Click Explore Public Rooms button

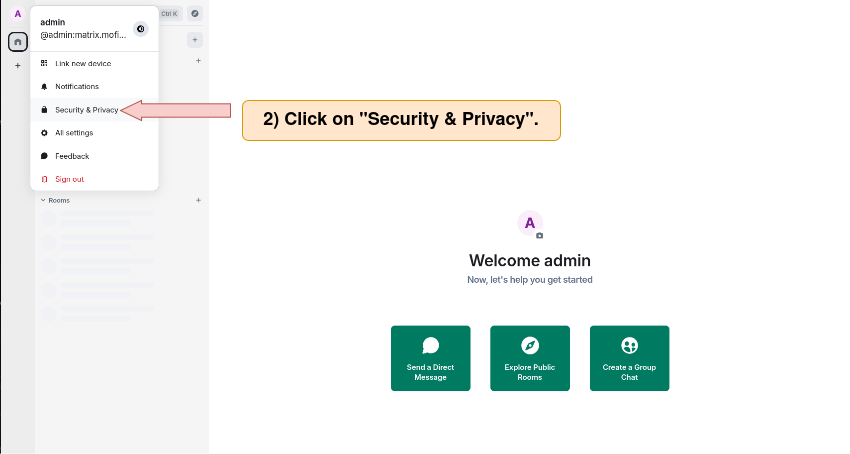530,358
